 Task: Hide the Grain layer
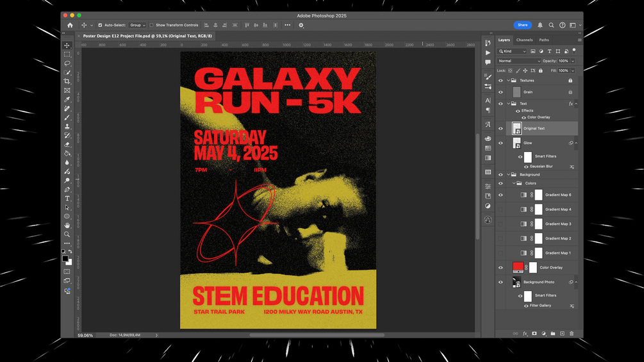pyautogui.click(x=500, y=92)
